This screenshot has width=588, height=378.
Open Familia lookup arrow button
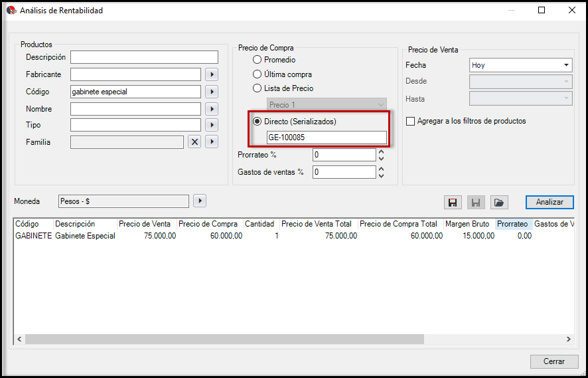pyautogui.click(x=212, y=142)
